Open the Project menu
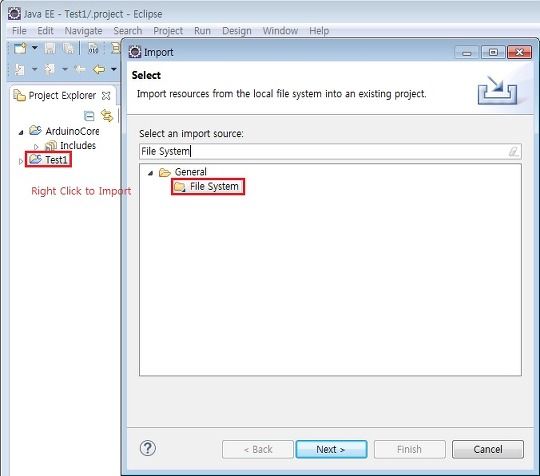The image size is (540, 476). pos(168,31)
